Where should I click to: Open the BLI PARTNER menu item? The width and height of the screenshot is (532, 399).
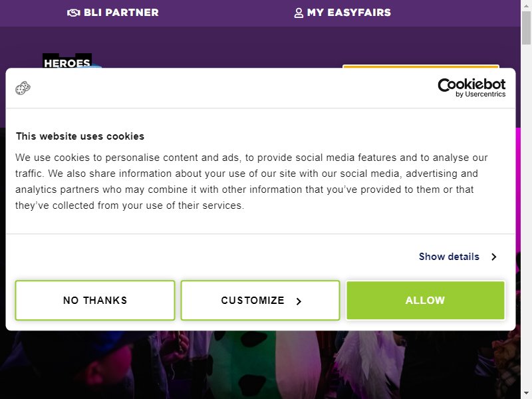coord(112,13)
